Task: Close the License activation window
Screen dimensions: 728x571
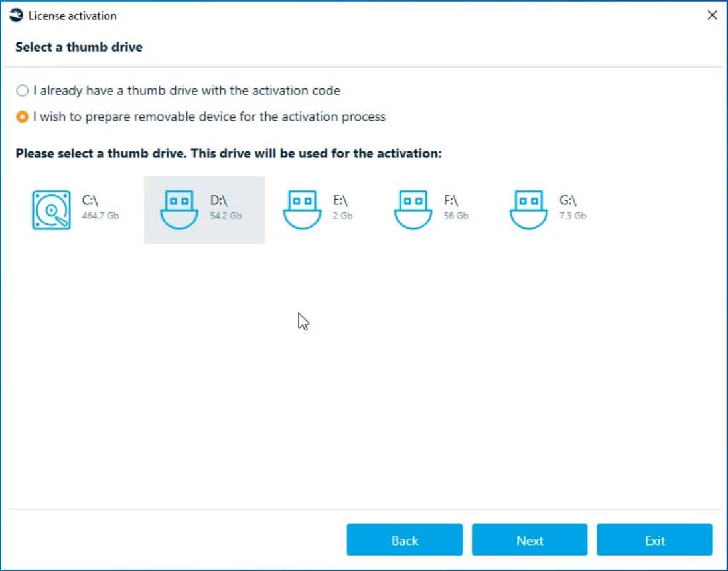Action: pyautogui.click(x=712, y=15)
